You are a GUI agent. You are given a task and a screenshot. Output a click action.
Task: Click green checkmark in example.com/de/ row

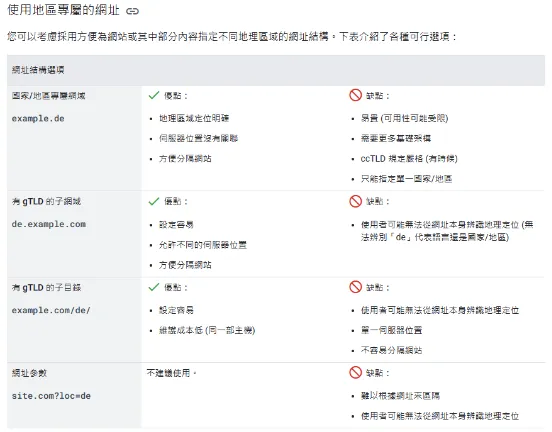pyautogui.click(x=154, y=287)
